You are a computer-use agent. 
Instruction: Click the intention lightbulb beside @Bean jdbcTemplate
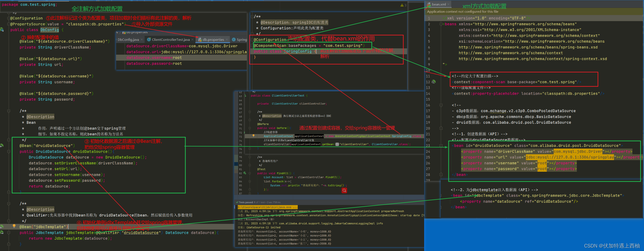coord(14,226)
